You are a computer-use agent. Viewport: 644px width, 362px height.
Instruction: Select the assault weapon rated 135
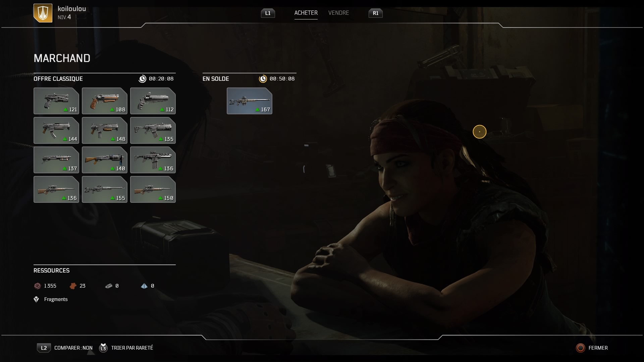(x=153, y=130)
